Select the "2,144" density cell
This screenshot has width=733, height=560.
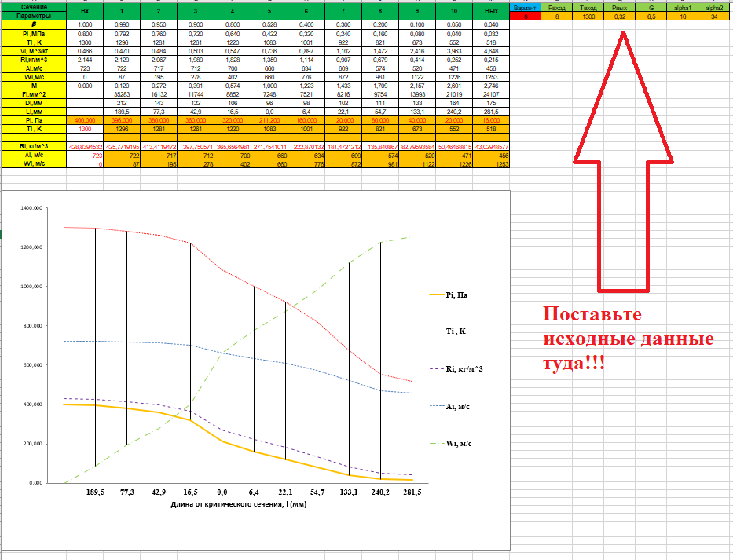tap(85, 60)
